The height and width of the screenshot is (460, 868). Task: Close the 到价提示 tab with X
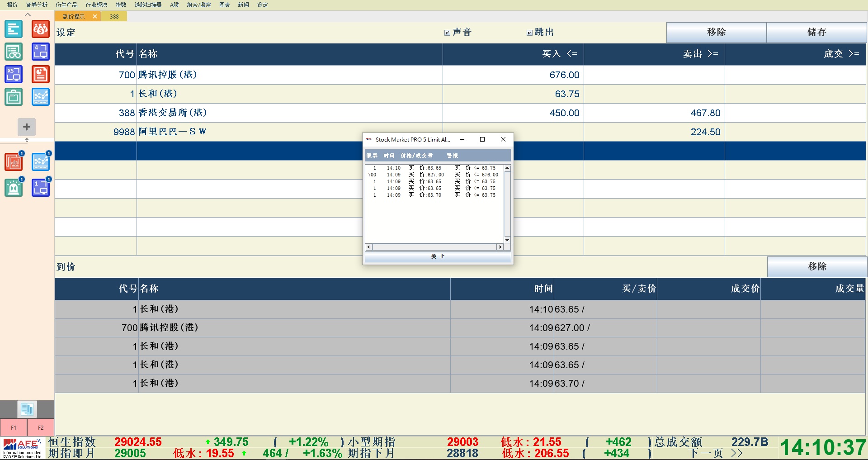click(95, 16)
